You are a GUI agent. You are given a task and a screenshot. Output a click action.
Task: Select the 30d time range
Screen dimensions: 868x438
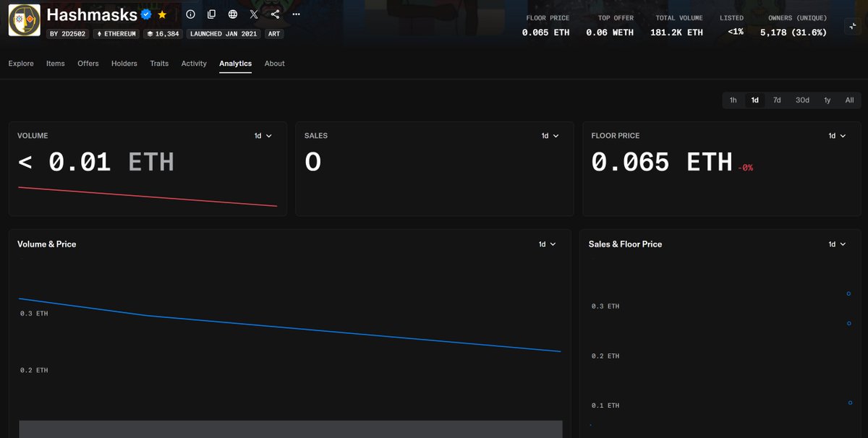point(803,100)
